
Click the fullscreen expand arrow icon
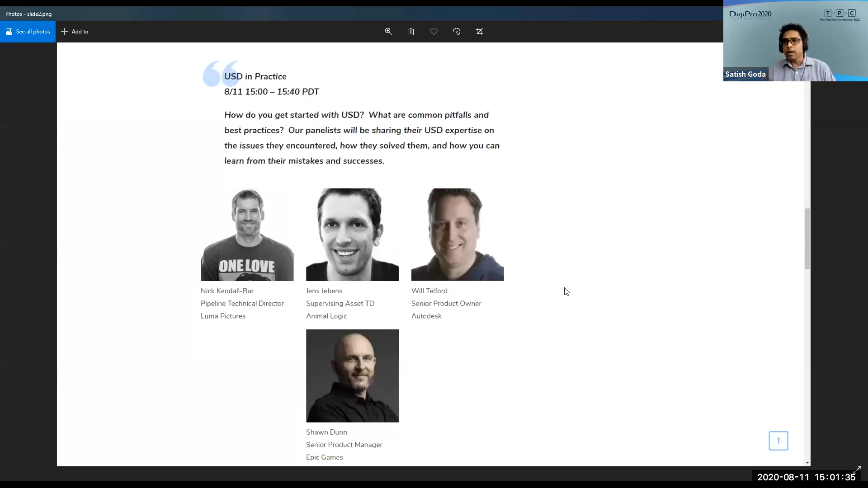point(857,469)
